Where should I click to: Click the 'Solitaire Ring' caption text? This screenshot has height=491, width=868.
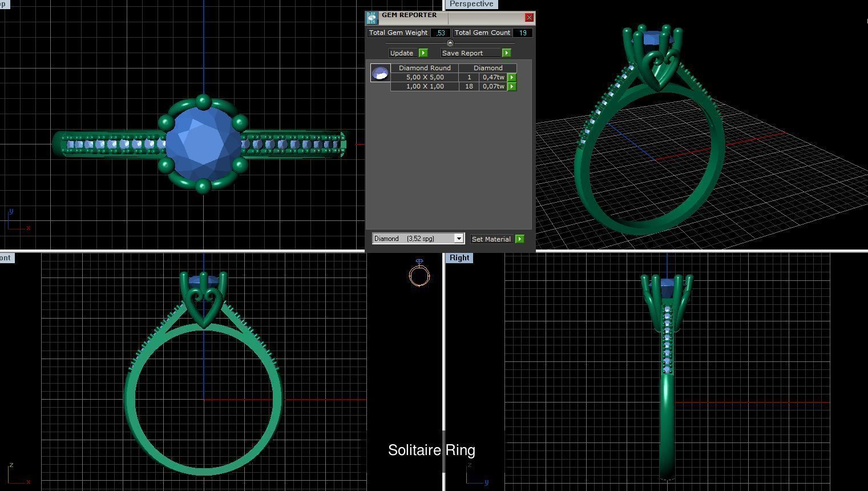point(431,450)
